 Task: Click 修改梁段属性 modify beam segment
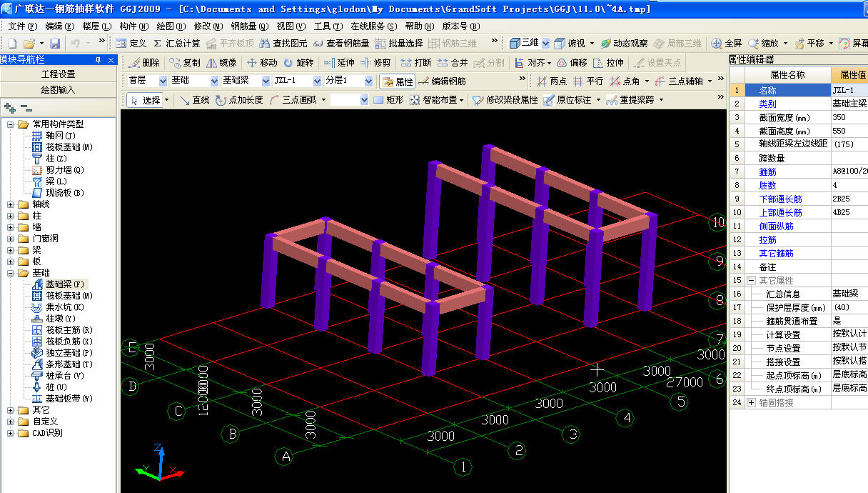tap(505, 100)
